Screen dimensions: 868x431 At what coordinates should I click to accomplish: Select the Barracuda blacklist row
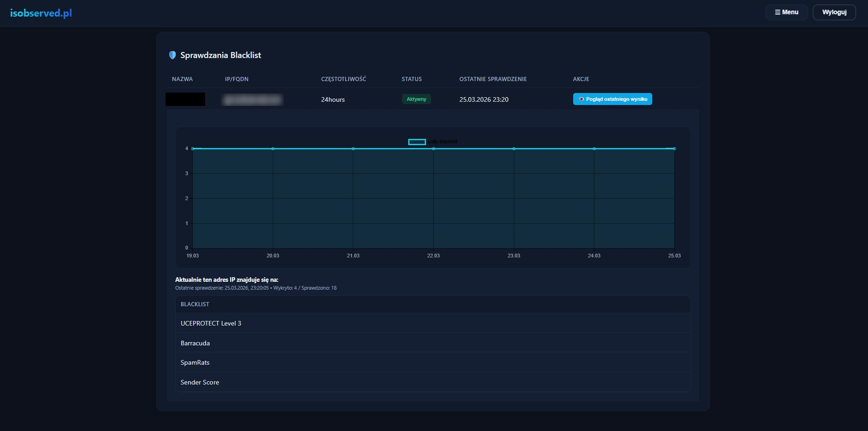433,343
